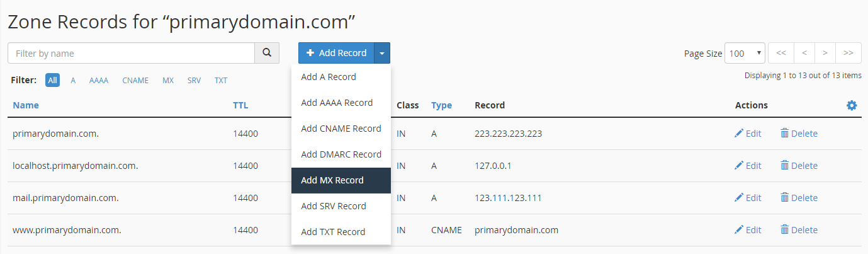
Task: Filter records by All types
Action: click(53, 81)
